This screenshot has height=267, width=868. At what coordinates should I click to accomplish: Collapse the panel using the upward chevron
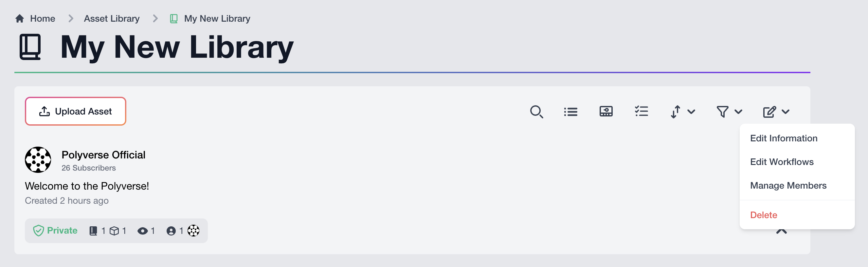tap(781, 232)
